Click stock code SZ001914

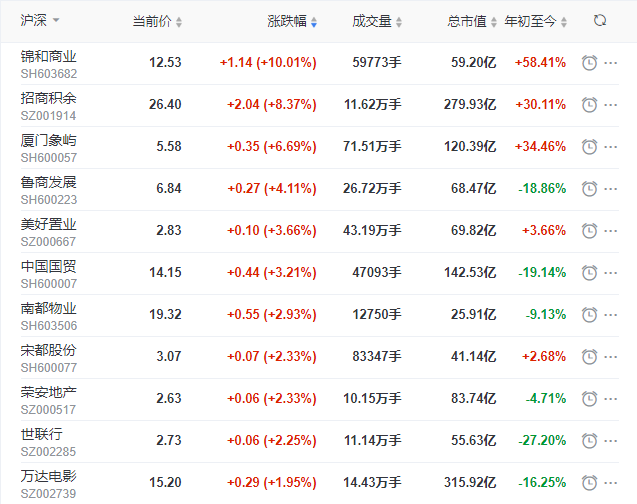click(48, 116)
